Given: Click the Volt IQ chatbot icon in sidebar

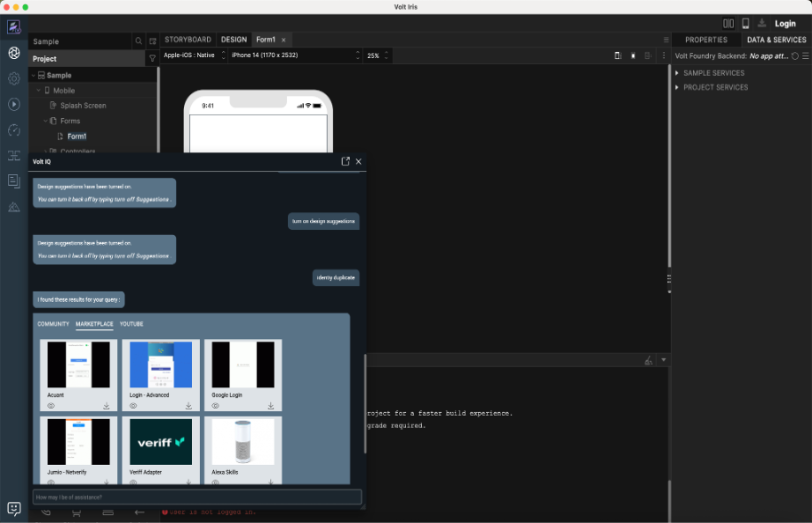Looking at the screenshot, I should coord(14,508).
